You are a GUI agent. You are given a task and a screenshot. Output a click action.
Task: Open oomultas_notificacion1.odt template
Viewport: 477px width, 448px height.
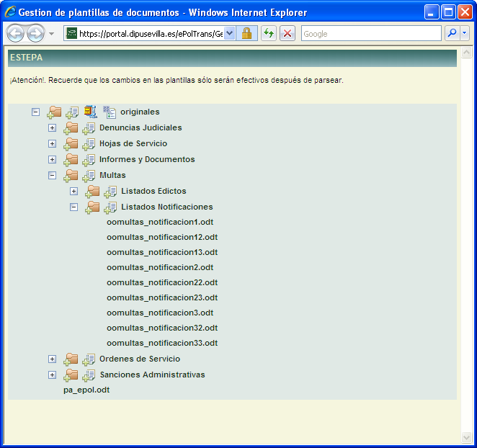coord(161,222)
